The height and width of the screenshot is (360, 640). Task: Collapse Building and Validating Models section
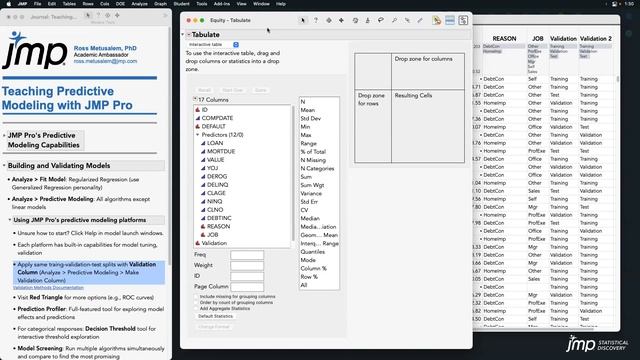[4, 166]
